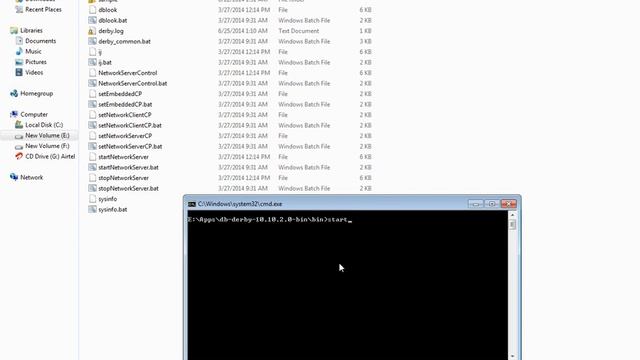Viewport: 640px width, 360px height.
Task: Open Recent Places in navigation pane
Action: (x=43, y=9)
